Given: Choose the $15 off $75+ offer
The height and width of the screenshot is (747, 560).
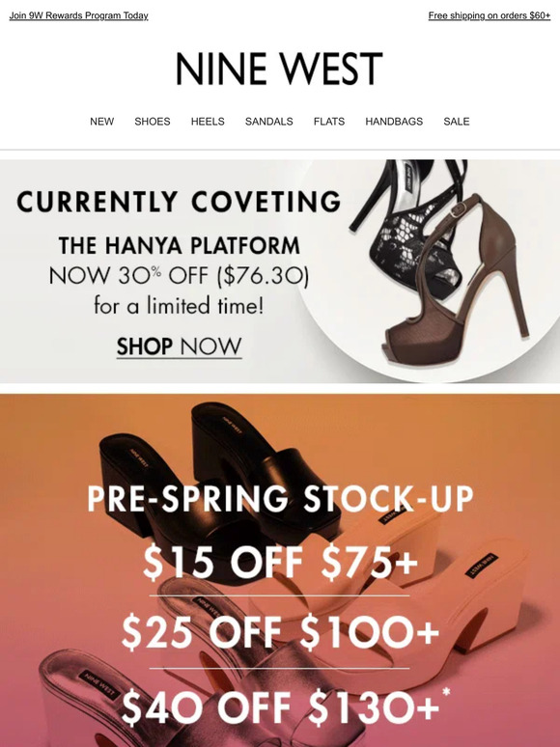Looking at the screenshot, I should pos(280,561).
